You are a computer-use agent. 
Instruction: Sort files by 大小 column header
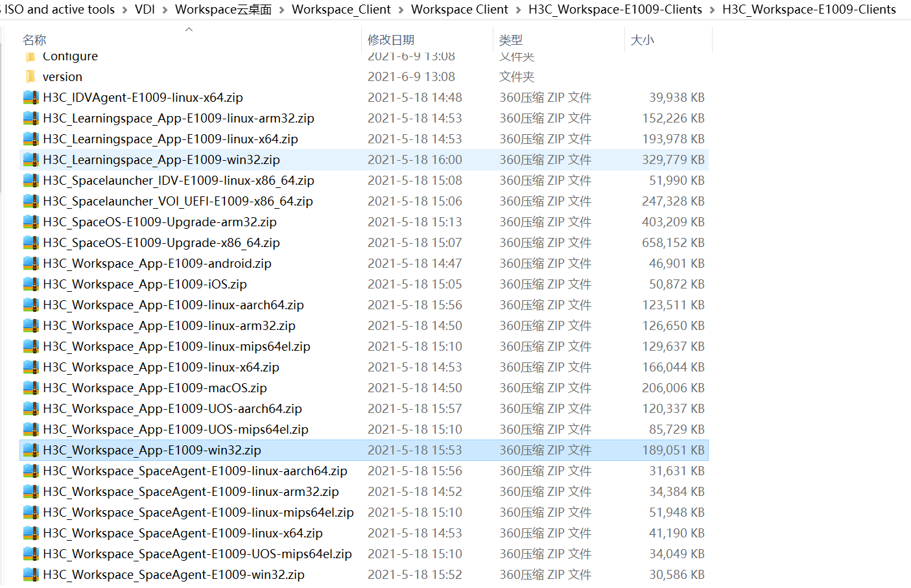click(643, 40)
